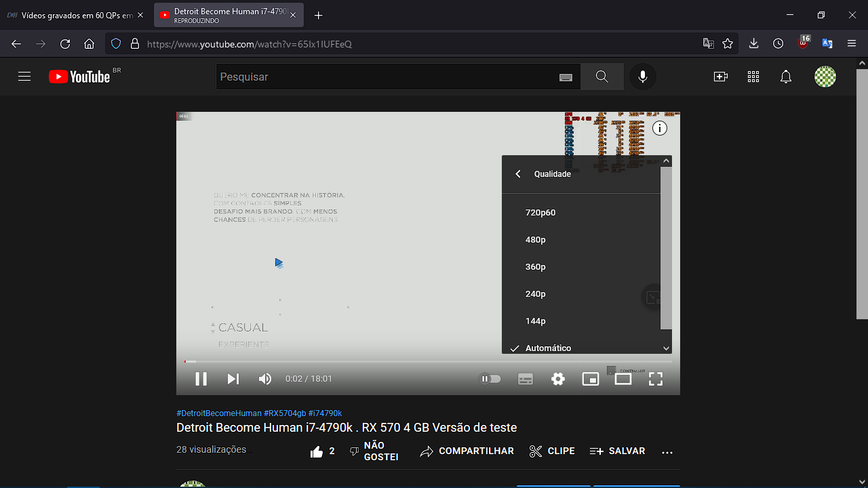The width and height of the screenshot is (868, 488).
Task: Click the quality menu scrollbar
Action: (666, 248)
